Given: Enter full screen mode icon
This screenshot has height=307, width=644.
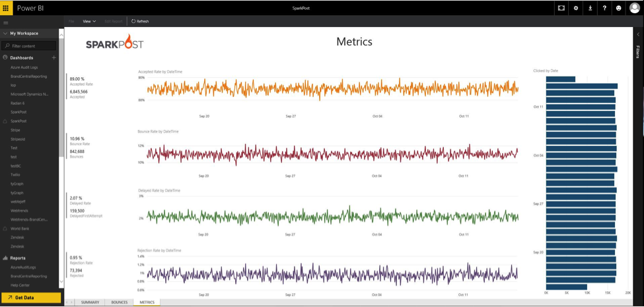Looking at the screenshot, I should coord(561,8).
